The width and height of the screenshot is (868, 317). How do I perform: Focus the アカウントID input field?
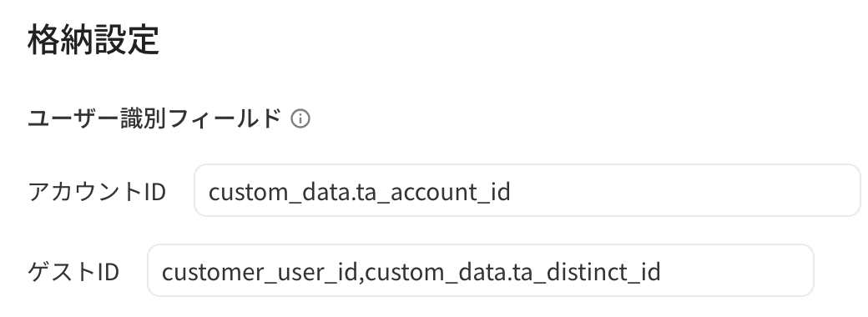click(x=527, y=190)
